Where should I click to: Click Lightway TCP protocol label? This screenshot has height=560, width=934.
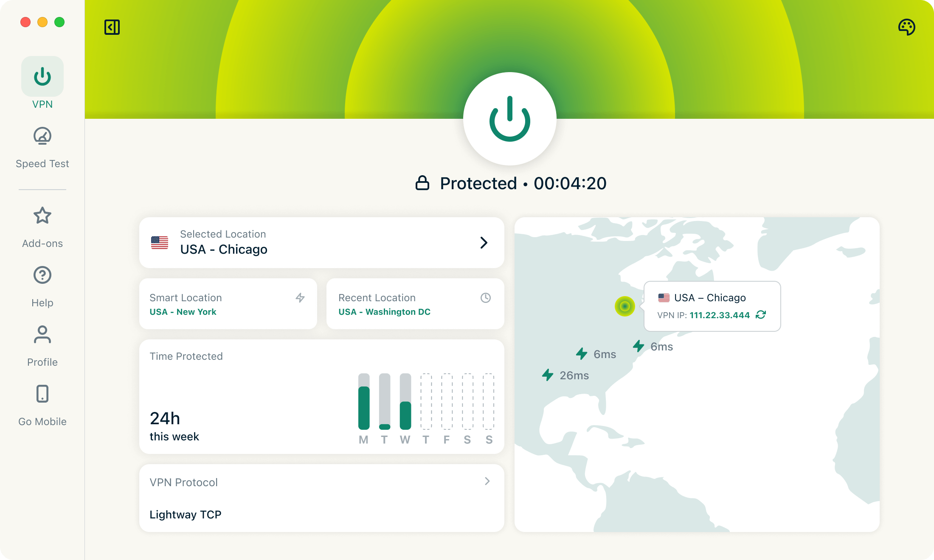186,515
